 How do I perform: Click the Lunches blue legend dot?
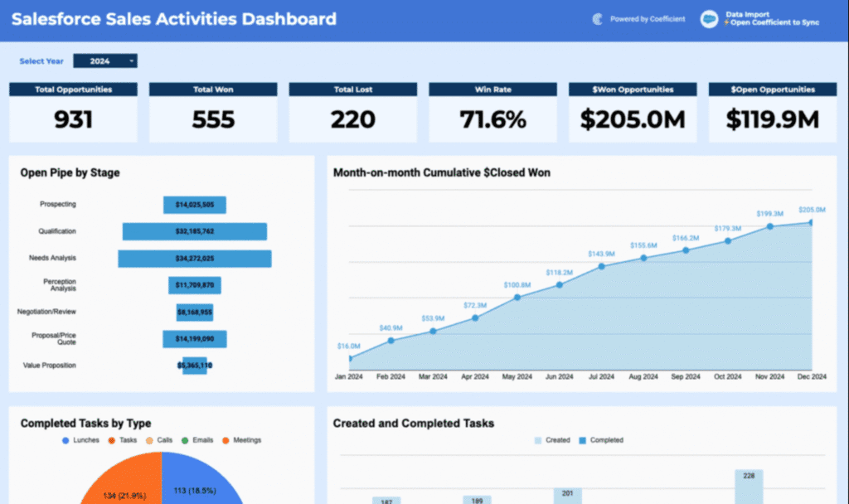coord(65,440)
